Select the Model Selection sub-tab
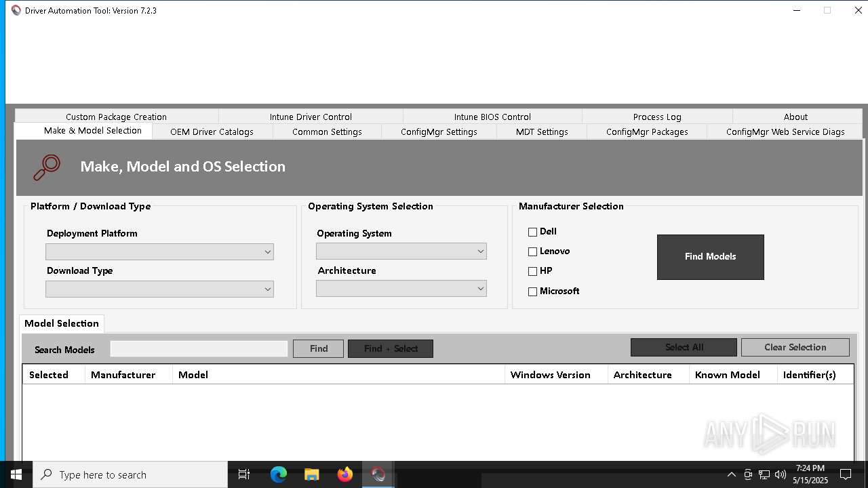This screenshot has width=868, height=488. point(62,323)
